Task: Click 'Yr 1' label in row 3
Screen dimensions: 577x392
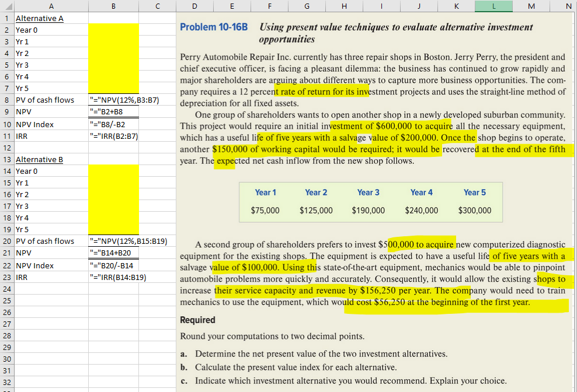Action: click(x=22, y=41)
